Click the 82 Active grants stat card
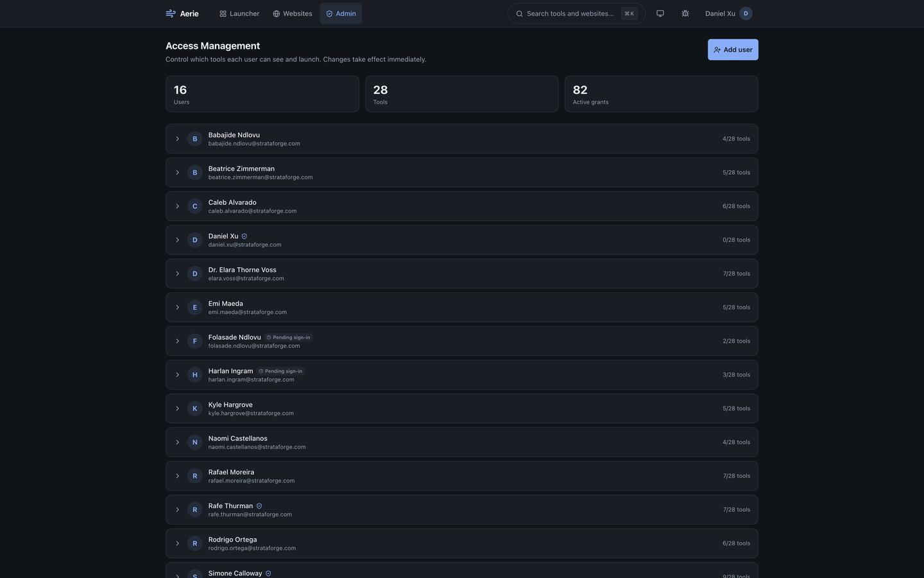Viewport: 924px width, 578px height. 662,94
